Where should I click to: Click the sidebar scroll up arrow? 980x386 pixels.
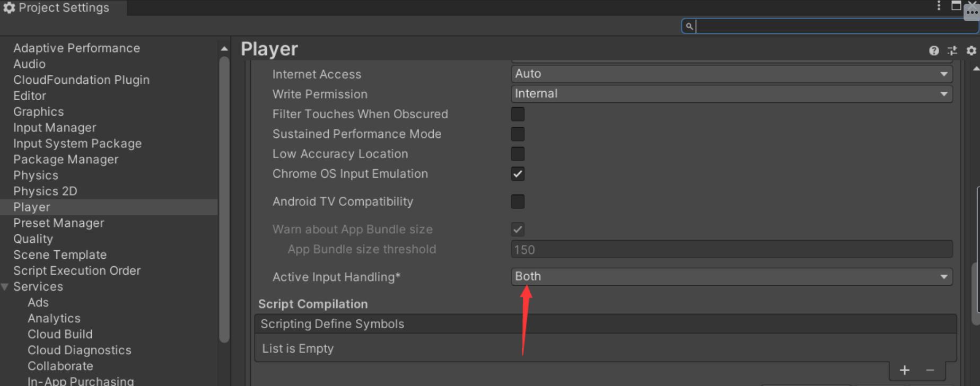tap(224, 49)
